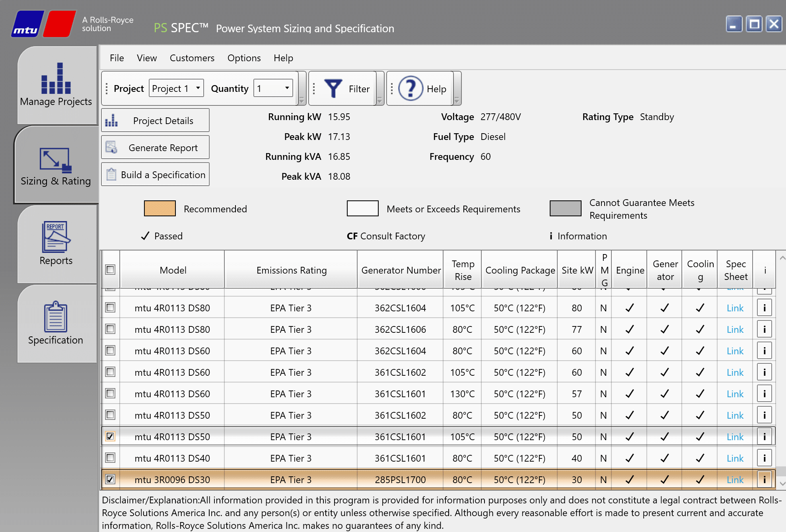Show info for mtu 3R0096 DS30 row
Image resolution: width=786 pixels, height=532 pixels.
point(764,480)
